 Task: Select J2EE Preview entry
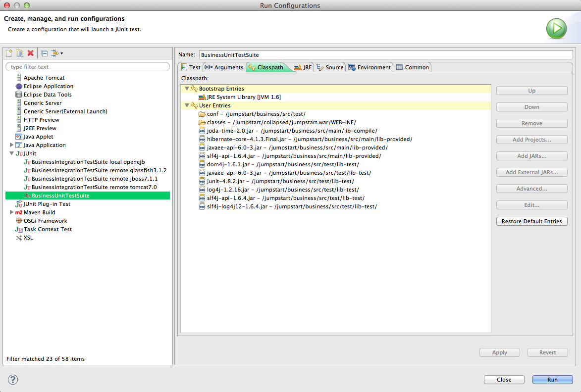click(40, 129)
